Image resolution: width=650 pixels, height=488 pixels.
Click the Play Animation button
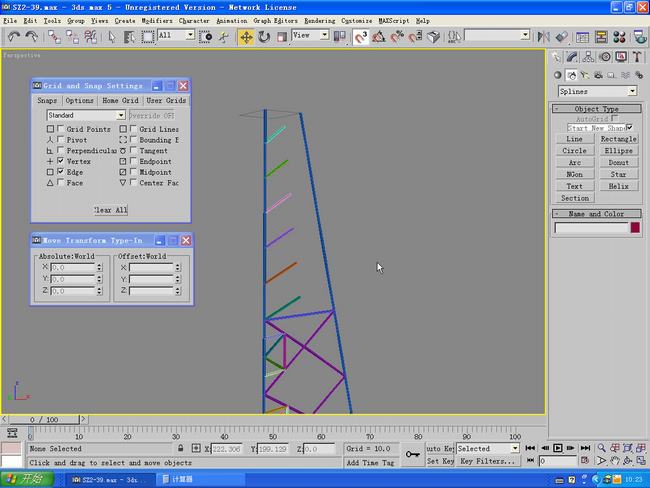[x=558, y=448]
